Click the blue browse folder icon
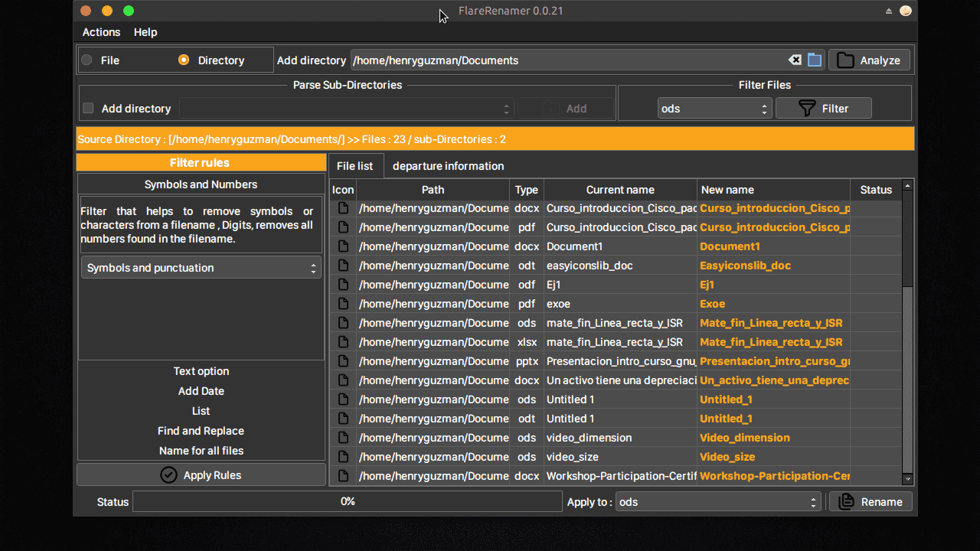 pos(815,60)
